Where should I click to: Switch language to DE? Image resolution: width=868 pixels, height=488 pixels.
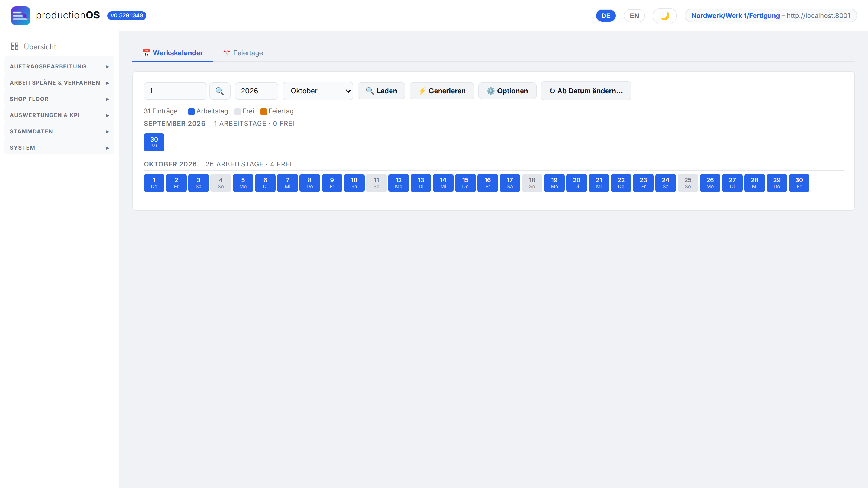coord(606,15)
